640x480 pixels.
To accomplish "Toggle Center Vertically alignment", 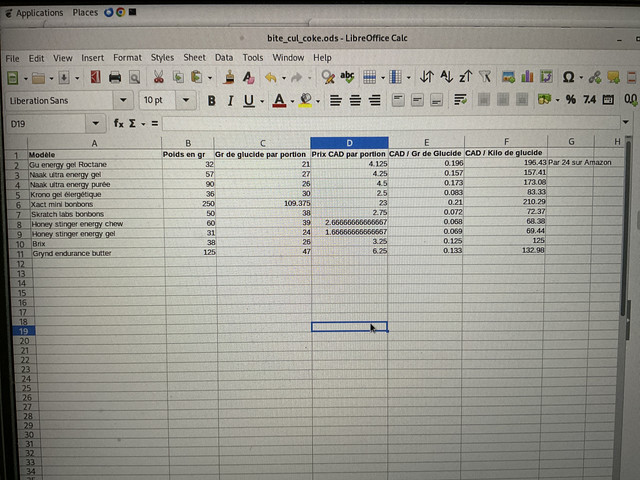I will pos(417,100).
